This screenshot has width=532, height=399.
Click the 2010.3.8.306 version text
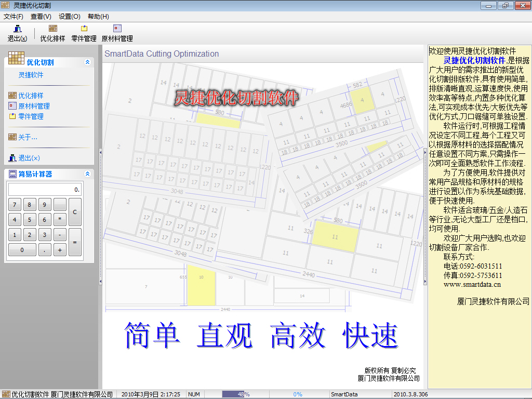pos(410,394)
